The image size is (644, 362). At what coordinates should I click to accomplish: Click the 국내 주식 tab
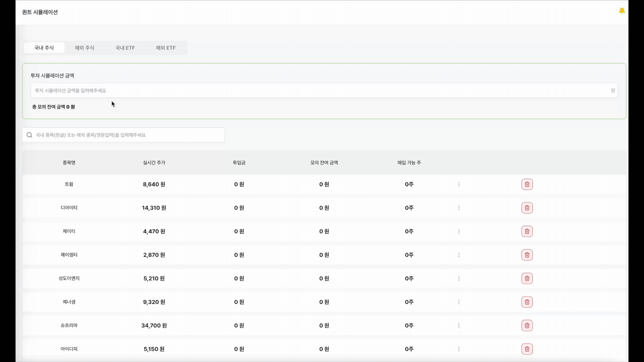[44, 48]
